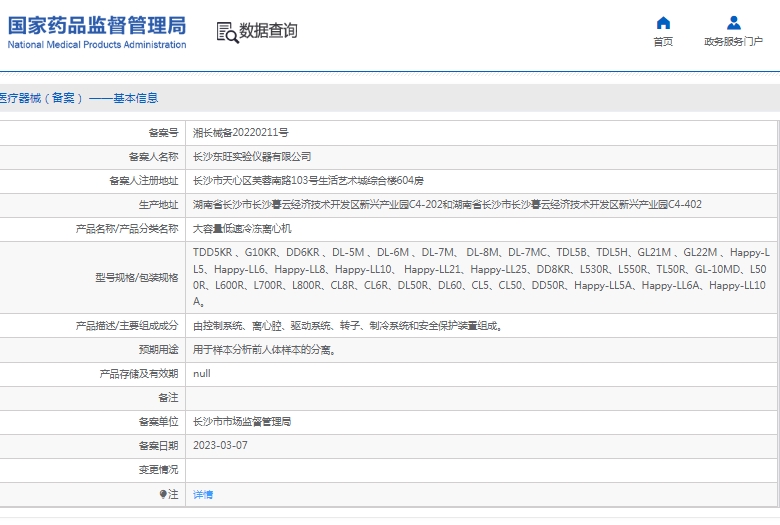Select the model list starting with TDD5KR
This screenshot has height=525, width=780.
tap(481, 277)
